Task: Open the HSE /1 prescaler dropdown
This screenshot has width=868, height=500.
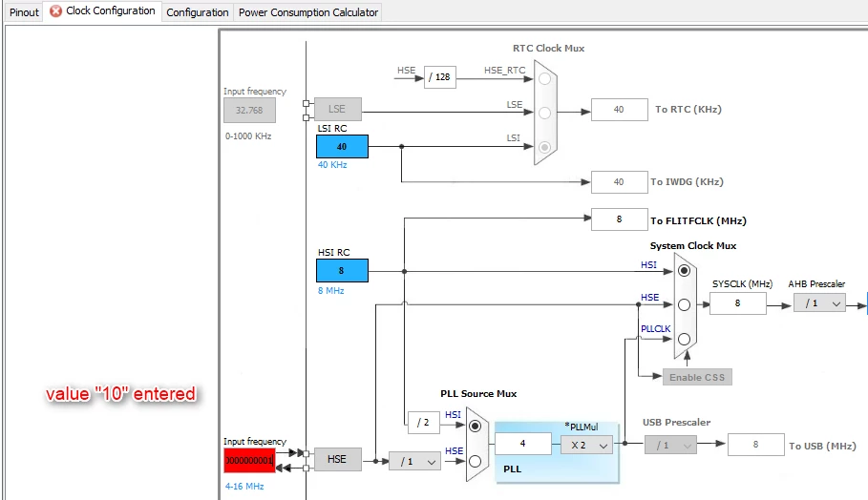Action: (415, 461)
